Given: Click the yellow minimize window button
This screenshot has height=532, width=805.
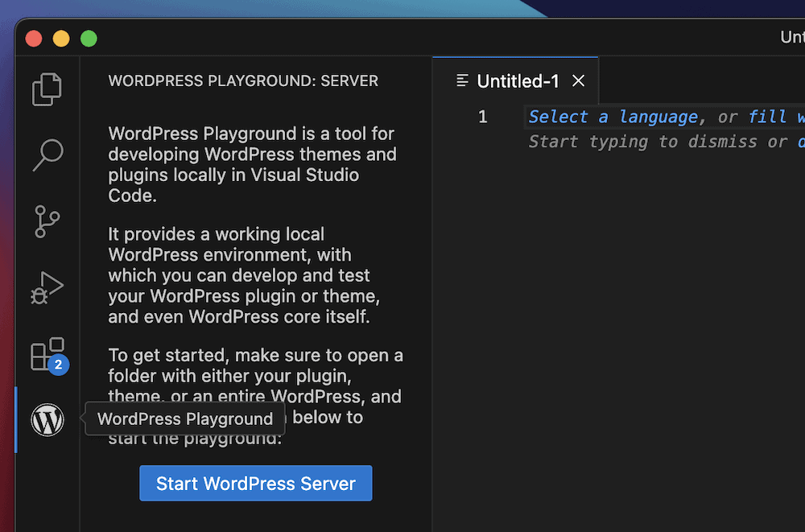Looking at the screenshot, I should click(x=60, y=38).
